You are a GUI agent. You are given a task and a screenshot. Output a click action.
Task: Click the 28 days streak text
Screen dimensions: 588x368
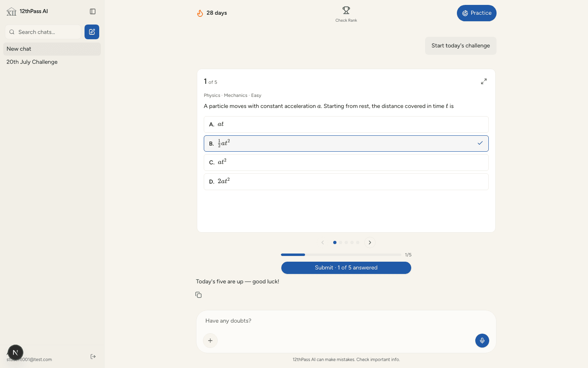pos(217,13)
